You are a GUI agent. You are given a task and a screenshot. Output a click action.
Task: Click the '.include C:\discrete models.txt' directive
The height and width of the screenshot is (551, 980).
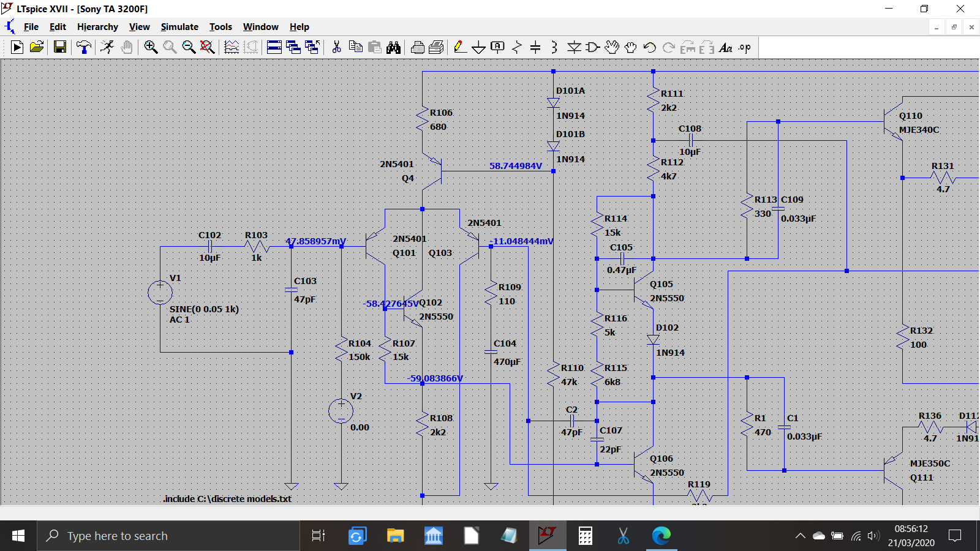[x=227, y=499]
